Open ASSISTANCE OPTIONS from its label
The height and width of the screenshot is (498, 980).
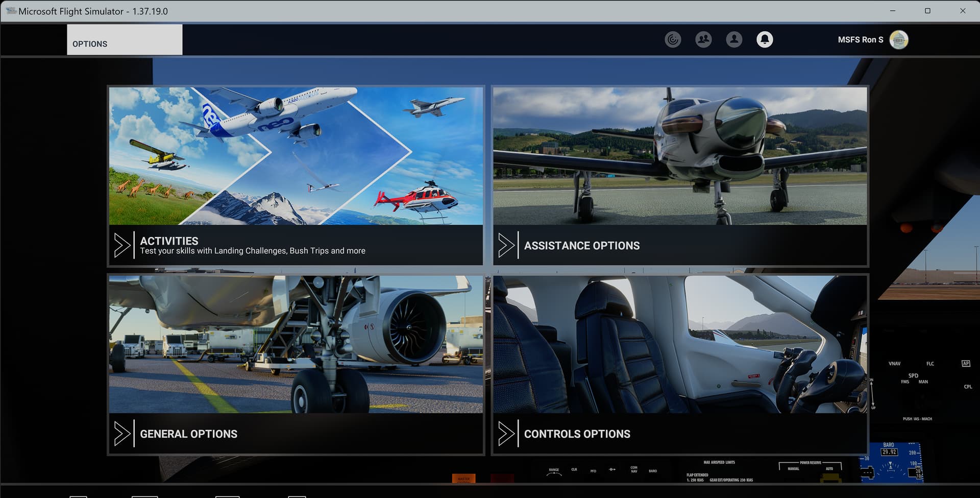point(582,246)
